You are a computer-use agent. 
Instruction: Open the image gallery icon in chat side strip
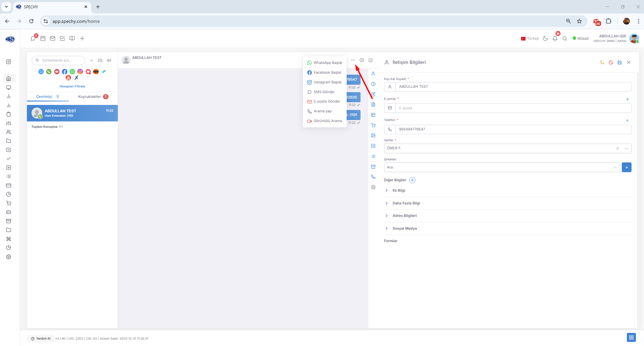(x=373, y=136)
